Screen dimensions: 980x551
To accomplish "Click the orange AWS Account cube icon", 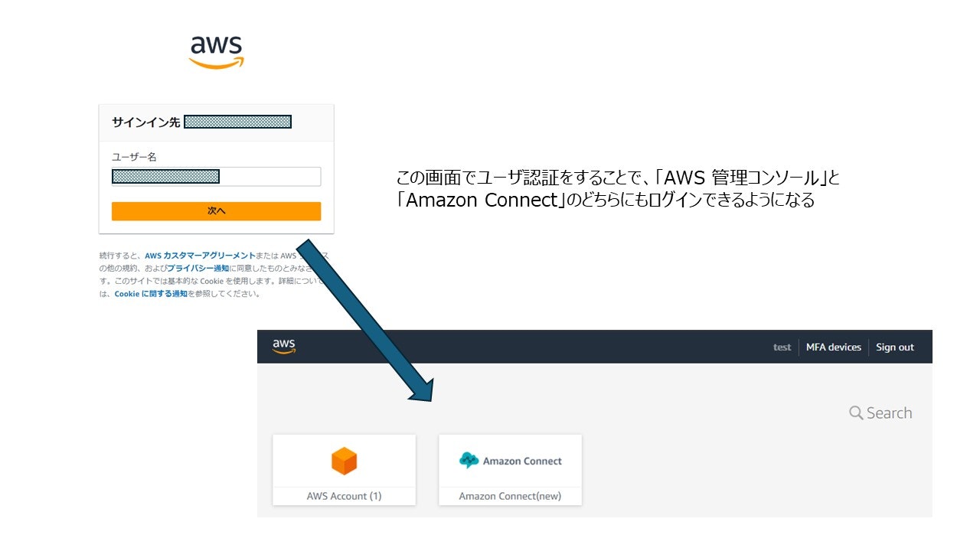I will 344,461.
